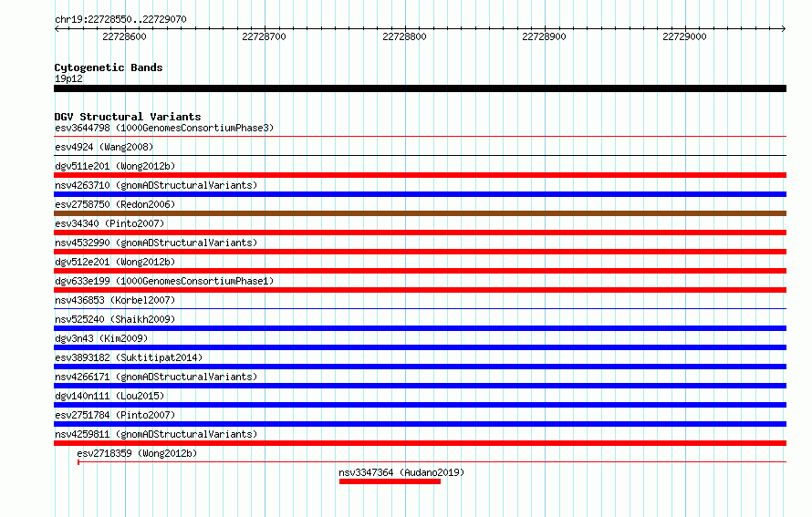
Task: Select the dgv3n43 (Kim2009) label
Action: [101, 338]
